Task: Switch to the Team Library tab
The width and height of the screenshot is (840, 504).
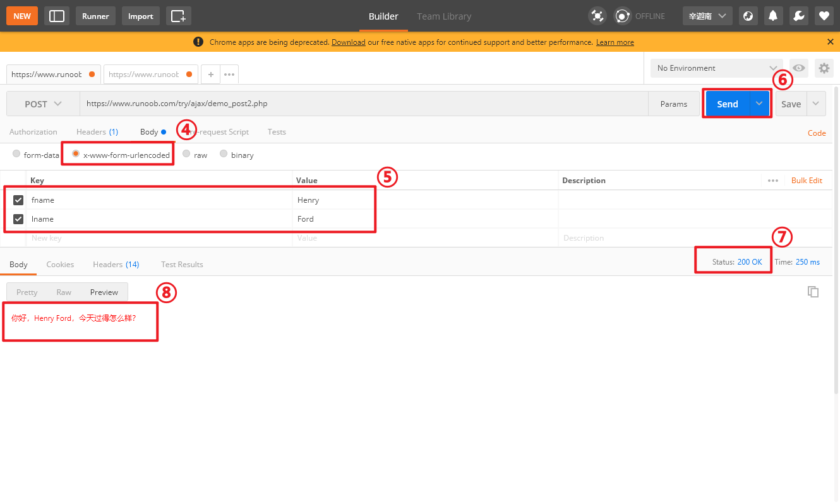Action: point(444,16)
